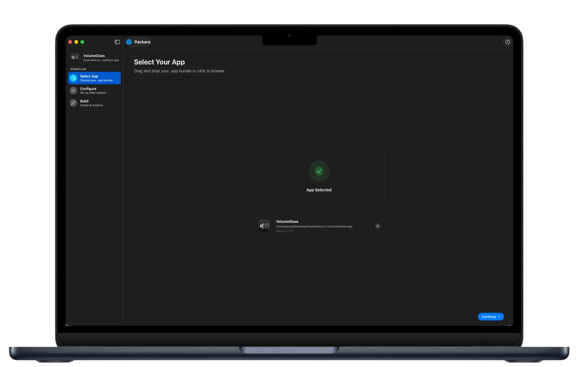The image size is (588, 367).
Task: Click the Packara blue cube logo
Action: click(x=129, y=42)
